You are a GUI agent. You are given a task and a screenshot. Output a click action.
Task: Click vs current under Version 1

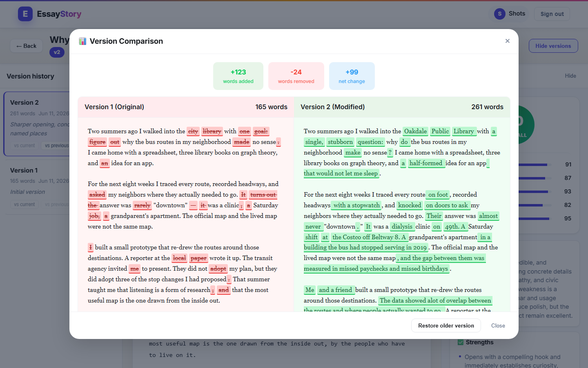[24, 204]
